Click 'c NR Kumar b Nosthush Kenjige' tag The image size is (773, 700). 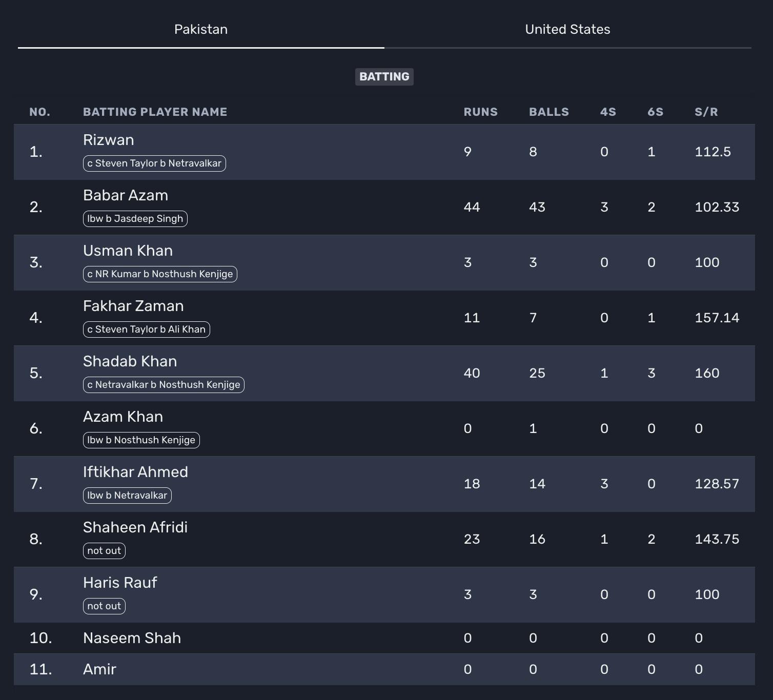pos(160,274)
